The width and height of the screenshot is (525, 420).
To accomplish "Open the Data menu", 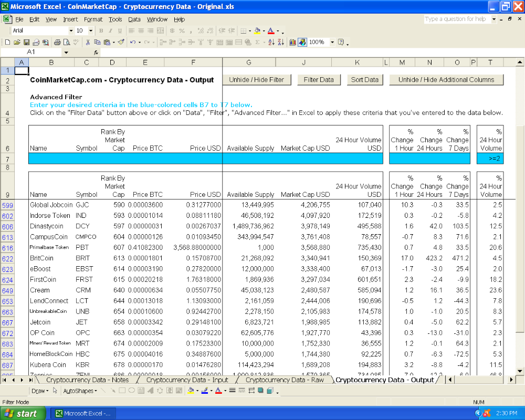I will [x=134, y=19].
